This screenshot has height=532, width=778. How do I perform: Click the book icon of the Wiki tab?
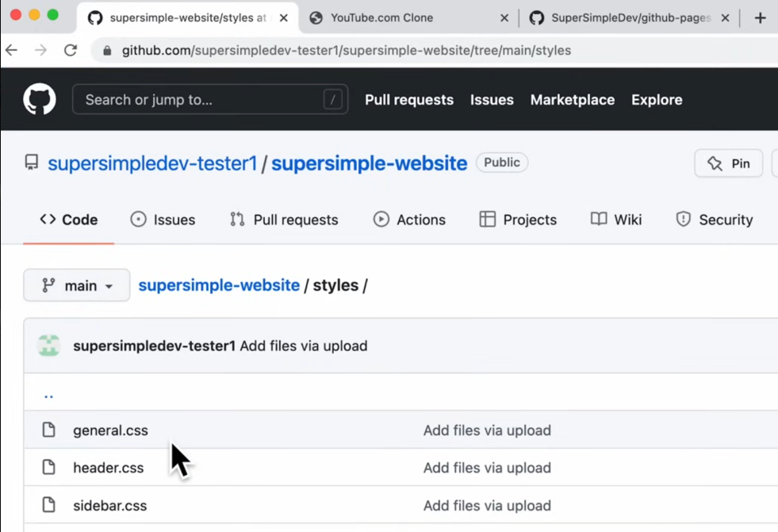tap(599, 219)
